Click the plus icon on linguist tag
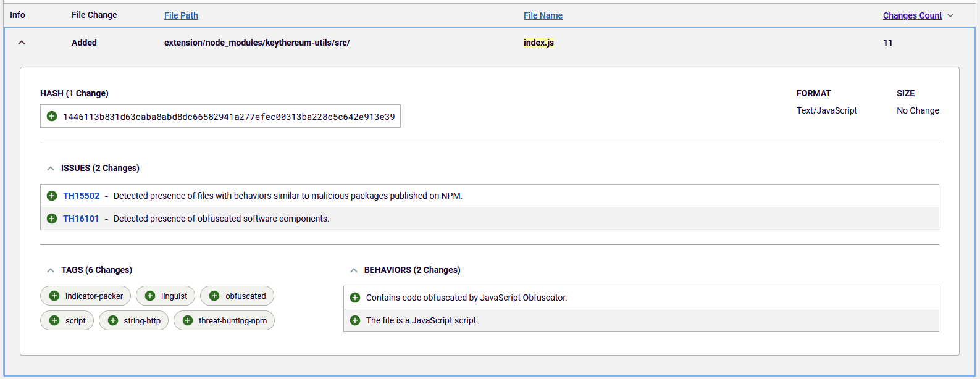 150,296
